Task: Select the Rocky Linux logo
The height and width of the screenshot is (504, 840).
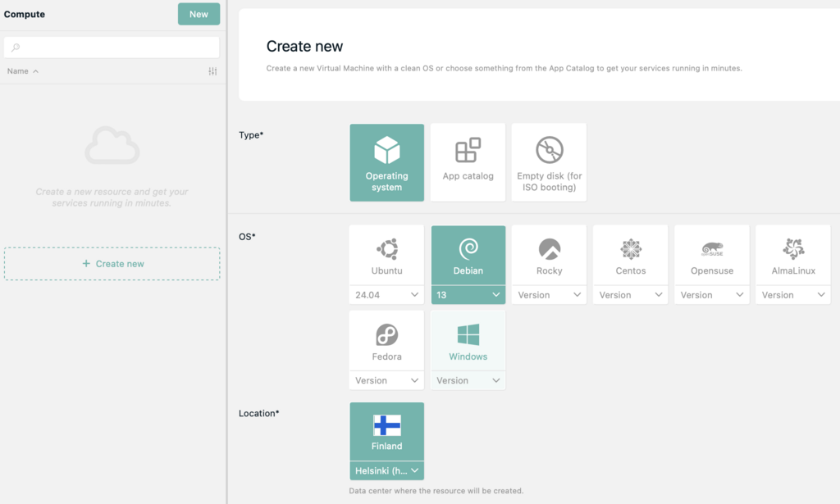Action: tap(549, 249)
